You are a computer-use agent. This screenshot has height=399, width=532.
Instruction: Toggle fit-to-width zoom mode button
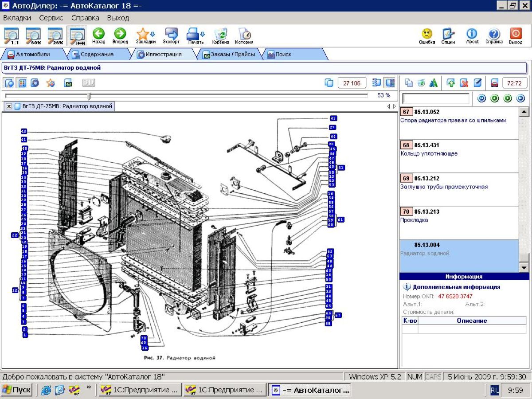tap(78, 35)
